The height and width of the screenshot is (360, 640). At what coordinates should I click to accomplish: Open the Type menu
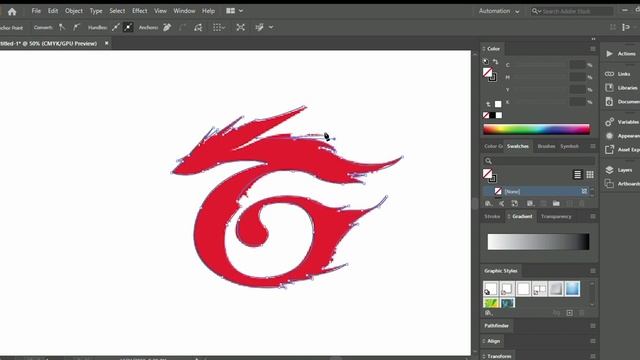click(x=96, y=11)
